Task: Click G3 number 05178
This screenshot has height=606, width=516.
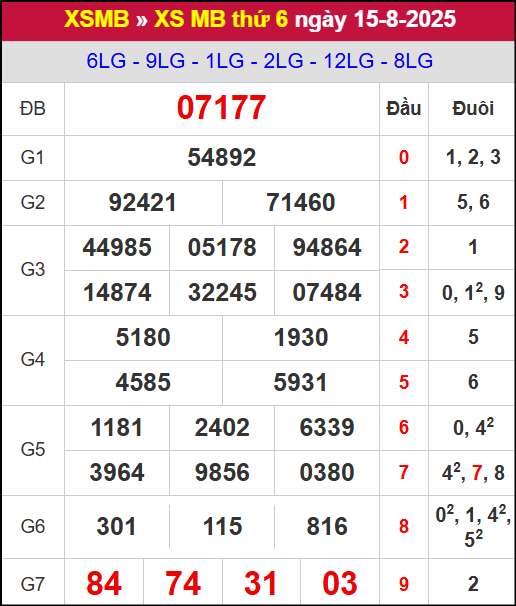Action: pyautogui.click(x=222, y=247)
